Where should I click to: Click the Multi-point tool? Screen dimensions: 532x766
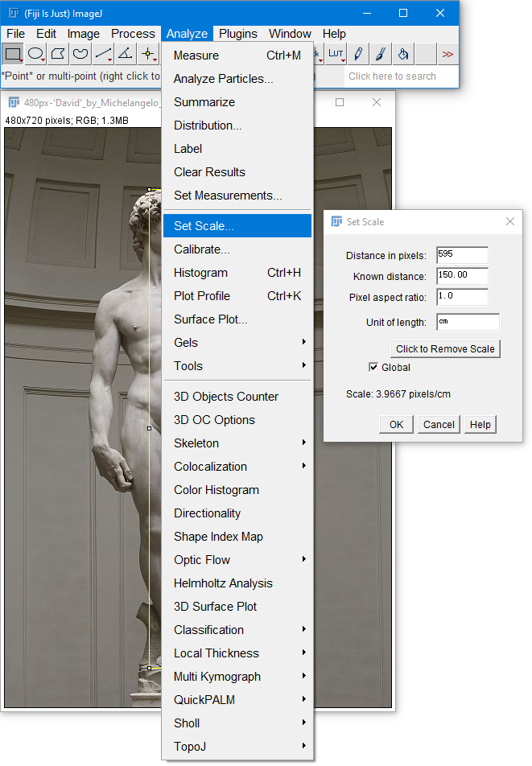coord(148,55)
